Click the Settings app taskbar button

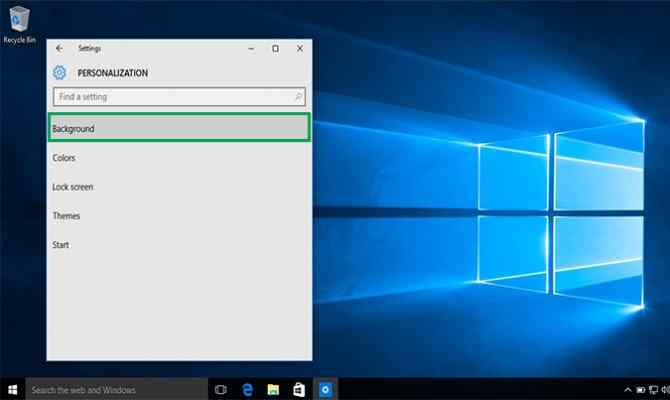(325, 389)
